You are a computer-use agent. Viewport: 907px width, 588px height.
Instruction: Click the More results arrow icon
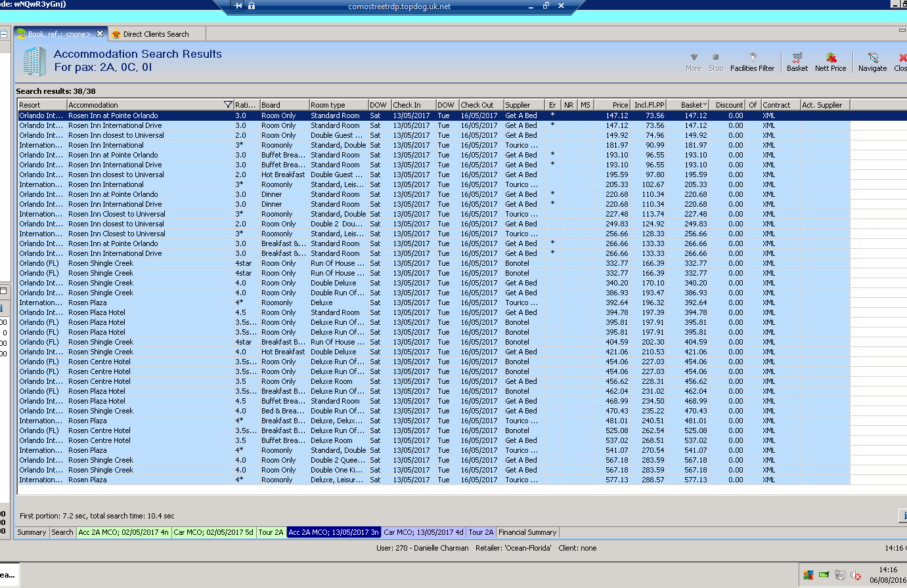point(694,57)
